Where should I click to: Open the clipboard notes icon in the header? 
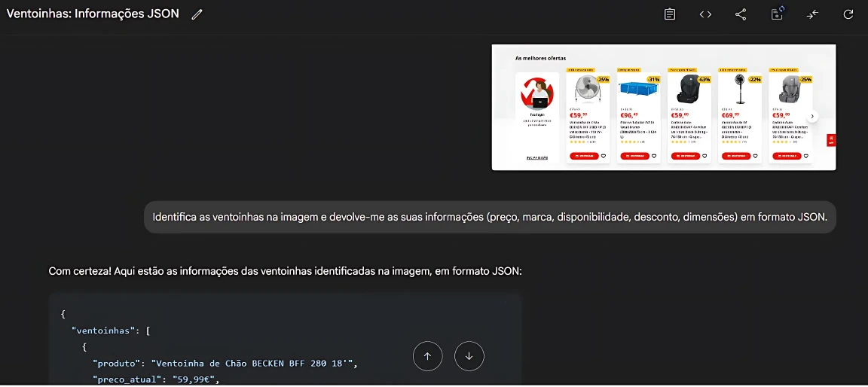(669, 14)
